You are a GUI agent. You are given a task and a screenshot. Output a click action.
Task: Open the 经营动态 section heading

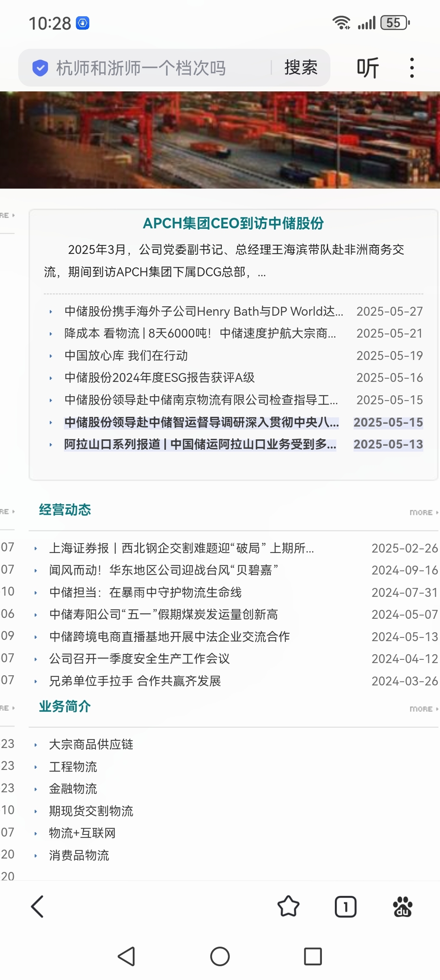[65, 510]
